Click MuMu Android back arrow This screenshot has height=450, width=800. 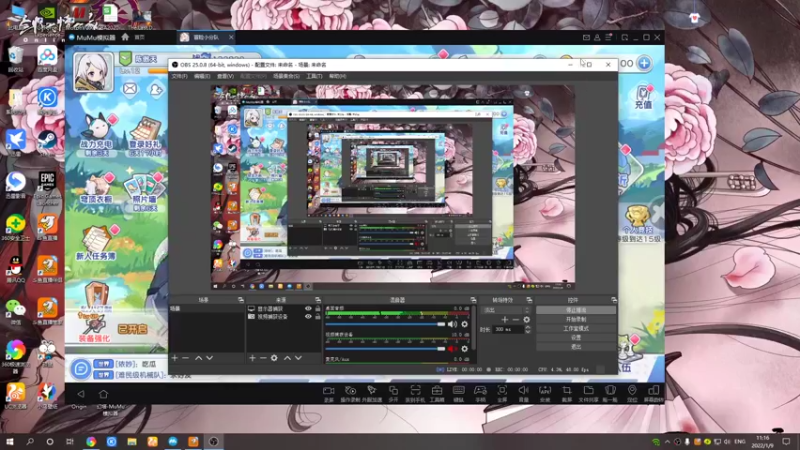point(81,394)
